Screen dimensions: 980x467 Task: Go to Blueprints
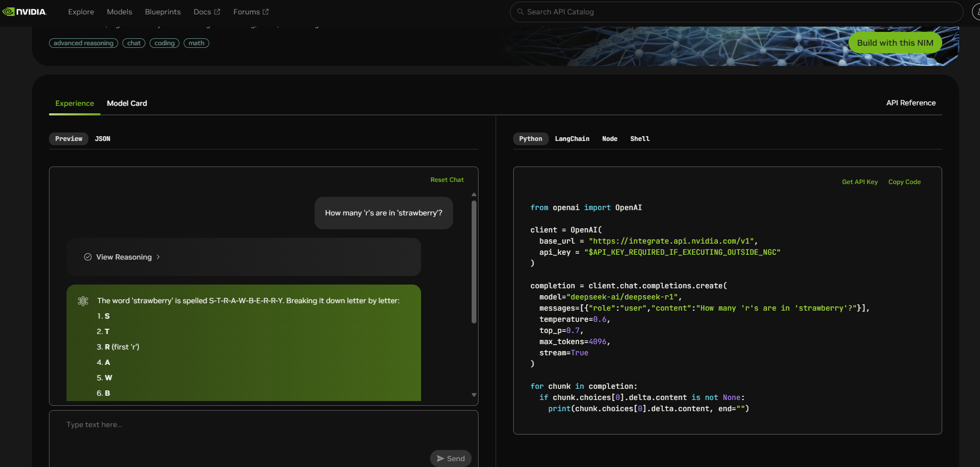[163, 12]
